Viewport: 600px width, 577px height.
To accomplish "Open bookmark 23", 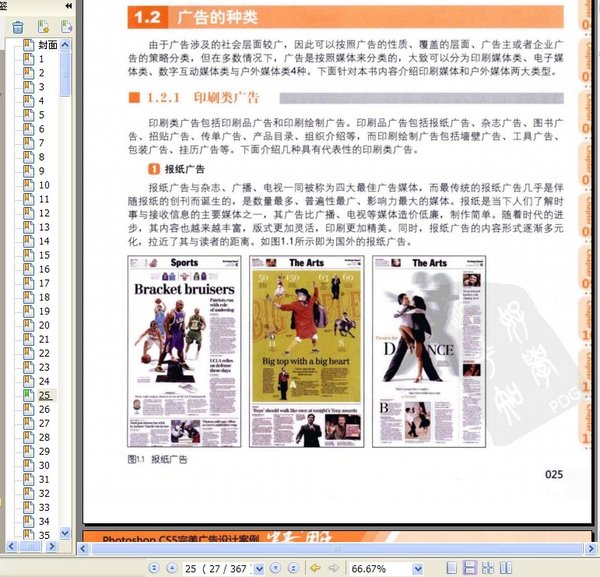I will [x=44, y=367].
